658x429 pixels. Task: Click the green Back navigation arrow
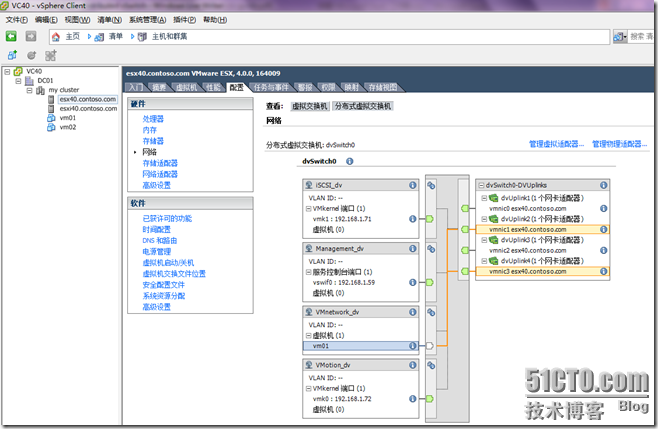point(11,37)
